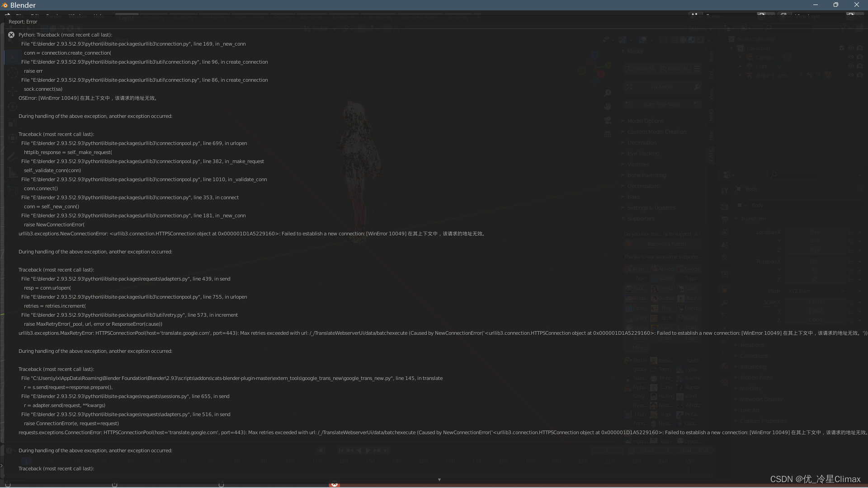Expand the Eye Tracking panel

pyautogui.click(x=643, y=154)
